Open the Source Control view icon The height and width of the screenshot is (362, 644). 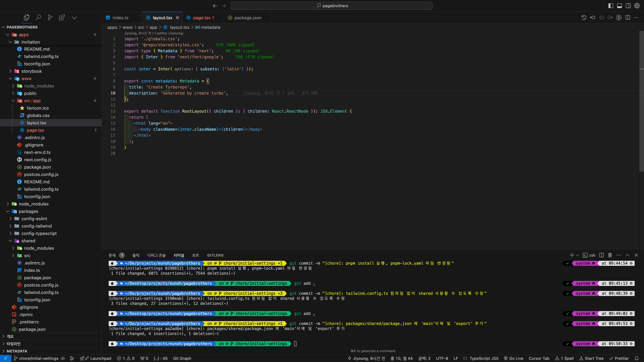point(50,17)
